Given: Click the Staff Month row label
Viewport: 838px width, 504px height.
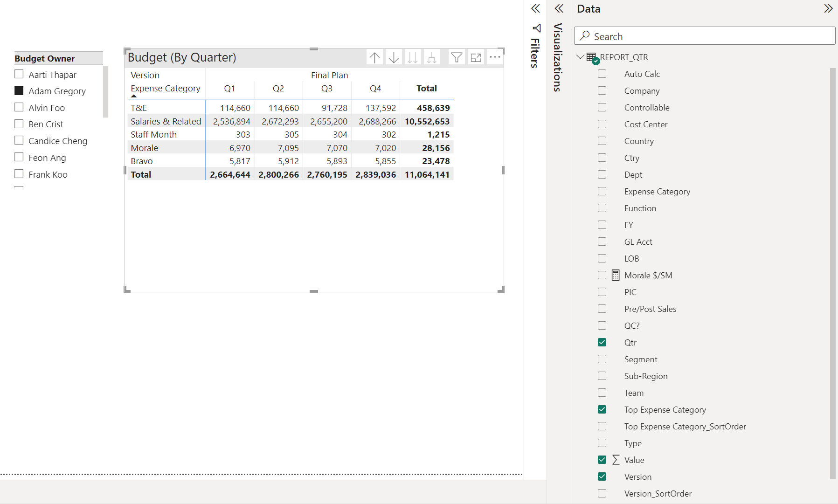Looking at the screenshot, I should pyautogui.click(x=153, y=134).
